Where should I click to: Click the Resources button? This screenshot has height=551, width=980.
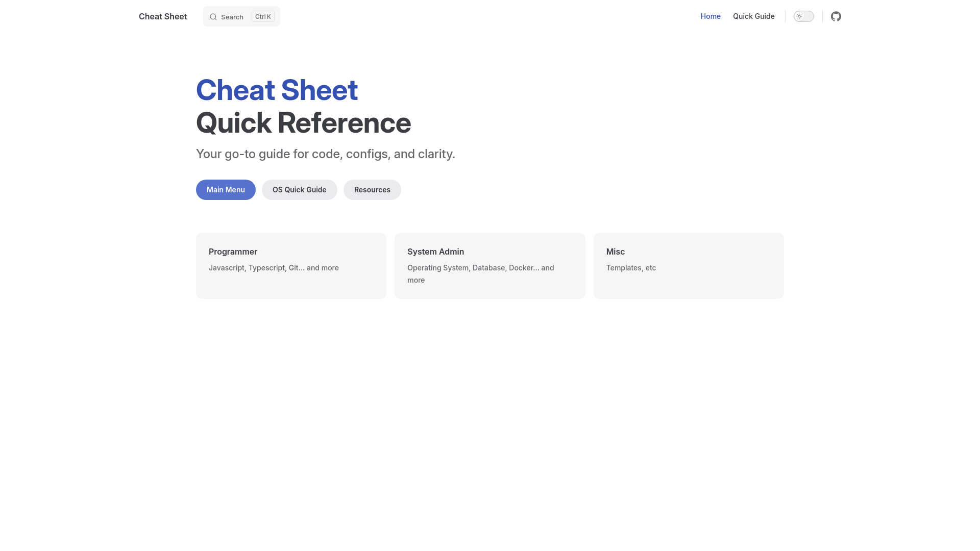372,190
